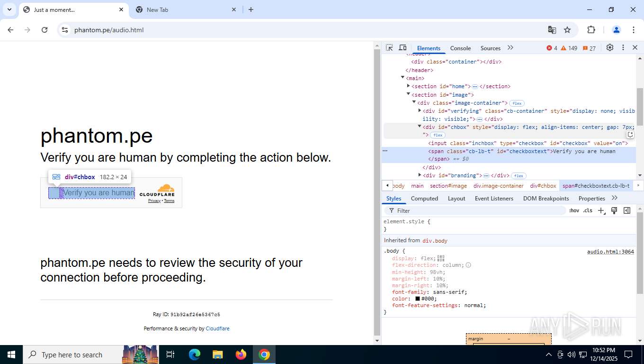Image resolution: width=644 pixels, height=364 pixels.
Task: Click the Google Translate icon in address bar
Action: pyautogui.click(x=552, y=30)
